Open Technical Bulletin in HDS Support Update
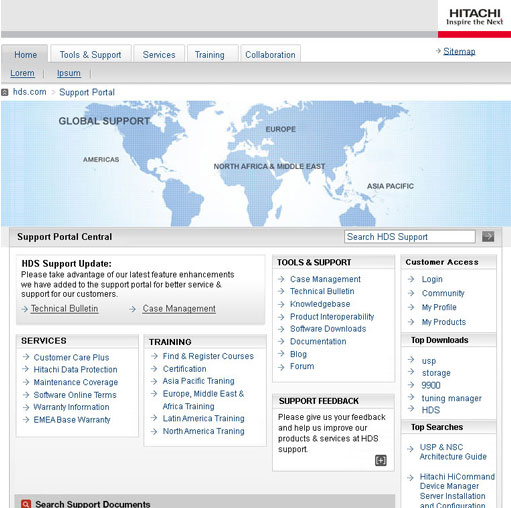This screenshot has width=511, height=508. click(x=65, y=309)
